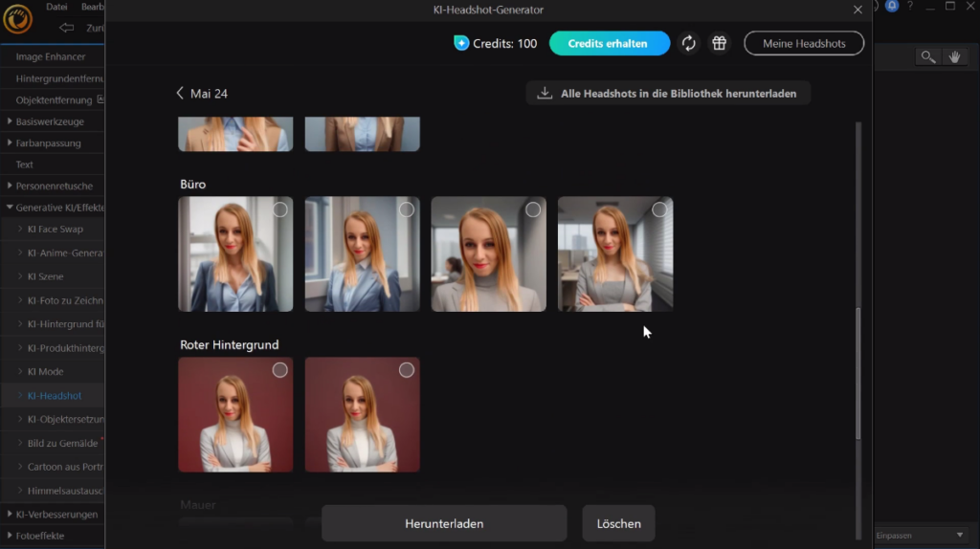Expand Farbanpassung section

[10, 143]
